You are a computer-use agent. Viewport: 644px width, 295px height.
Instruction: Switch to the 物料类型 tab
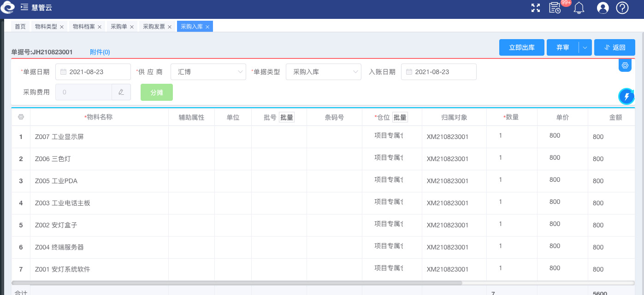(x=46, y=27)
